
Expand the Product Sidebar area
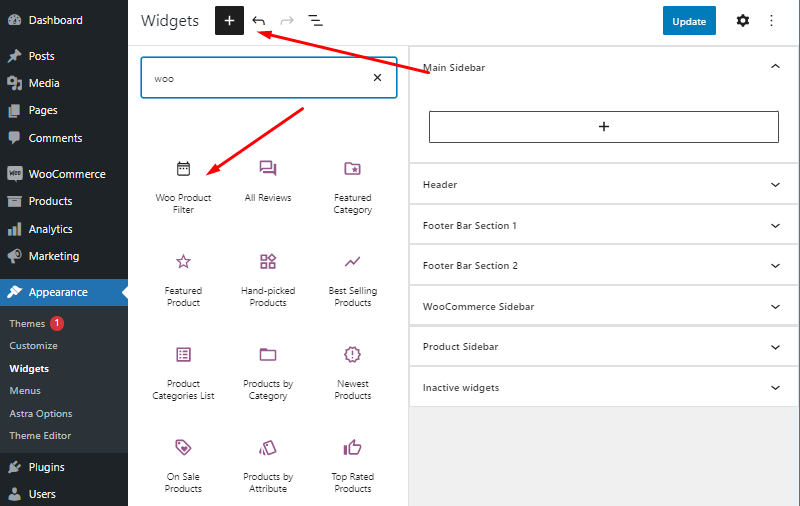pos(603,347)
